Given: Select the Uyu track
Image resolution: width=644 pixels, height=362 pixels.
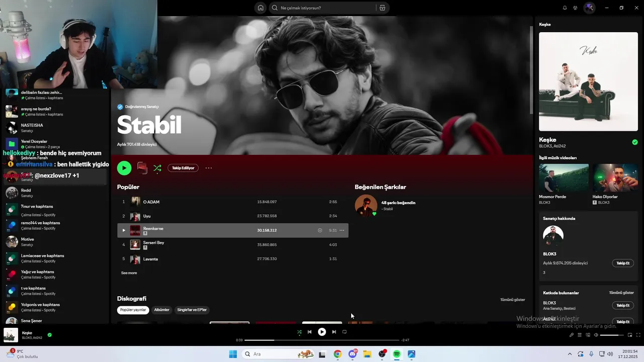Looking at the screenshot, I should [232, 216].
